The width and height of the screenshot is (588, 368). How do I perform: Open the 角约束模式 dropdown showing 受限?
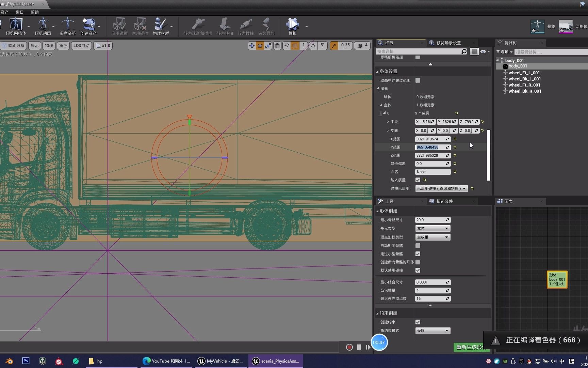click(x=432, y=330)
